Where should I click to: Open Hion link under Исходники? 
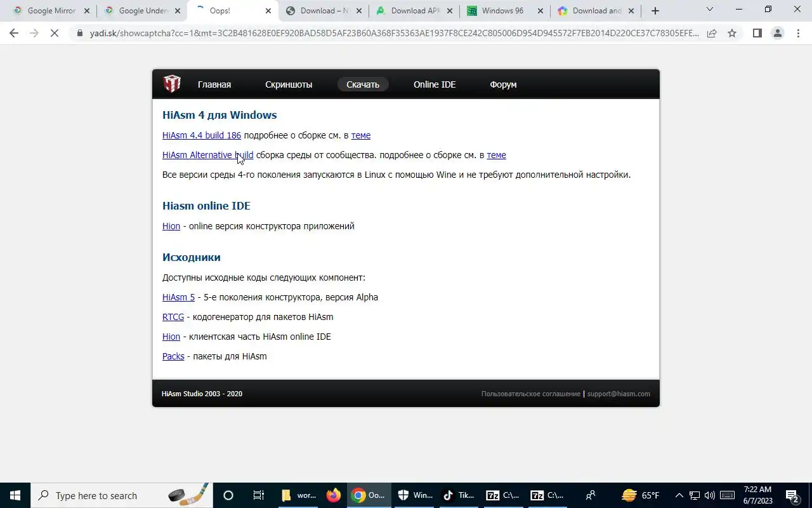[x=171, y=337]
